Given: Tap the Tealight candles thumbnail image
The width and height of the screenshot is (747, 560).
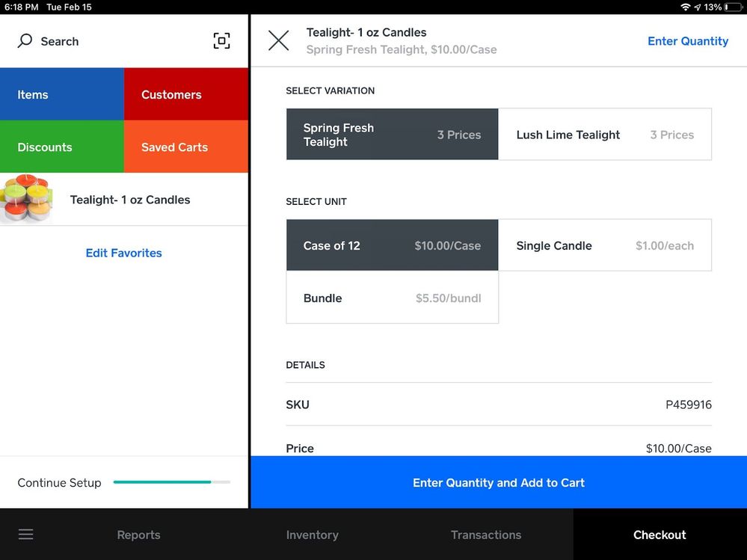Looking at the screenshot, I should click(x=27, y=200).
